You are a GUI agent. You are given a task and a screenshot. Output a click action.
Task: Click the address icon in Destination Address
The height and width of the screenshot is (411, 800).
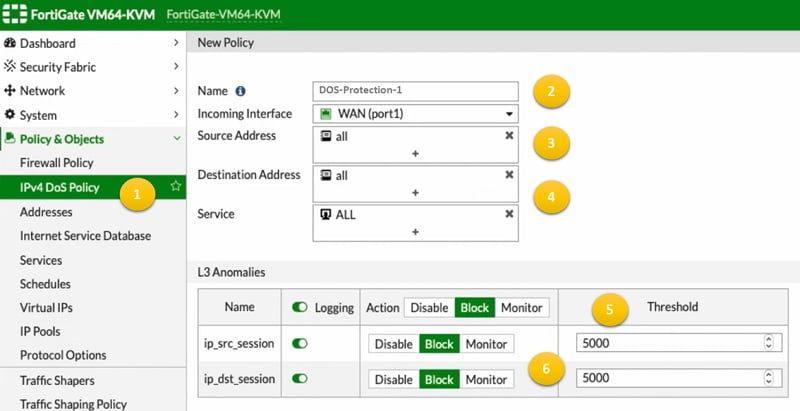pyautogui.click(x=326, y=175)
